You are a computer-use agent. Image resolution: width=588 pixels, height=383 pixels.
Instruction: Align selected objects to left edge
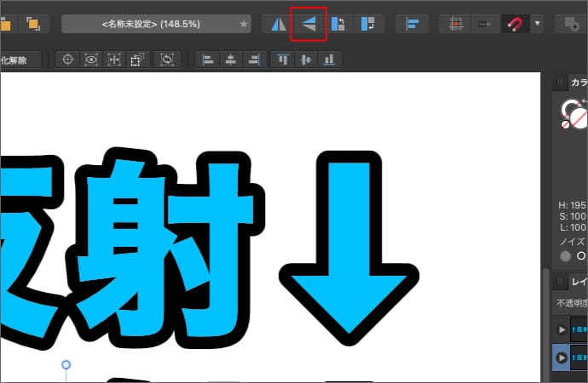point(207,60)
